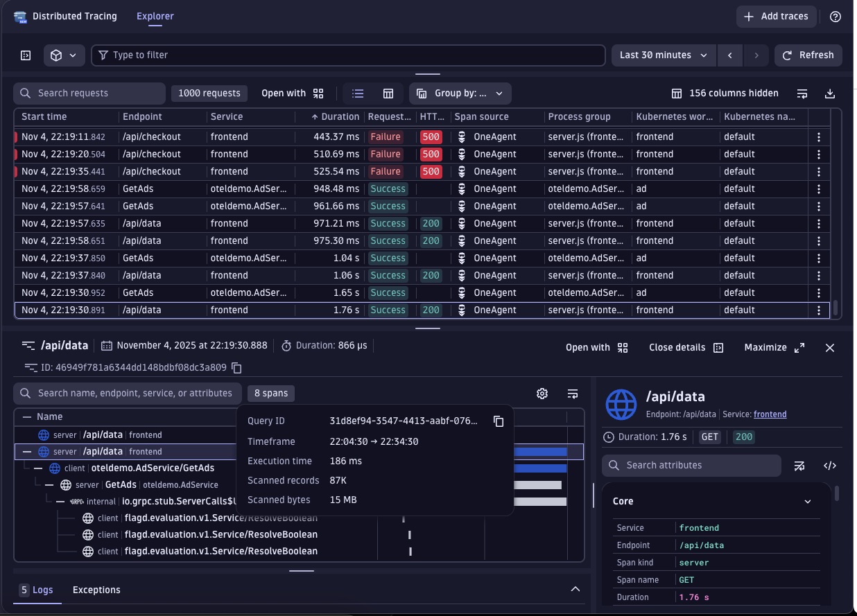
Task: Toggle the side panel with the expand icon
Action: (25, 55)
